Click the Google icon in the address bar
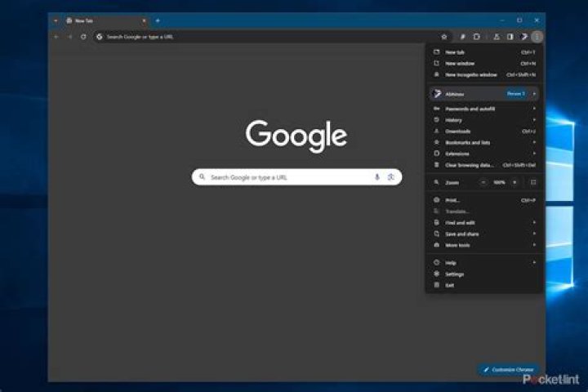Image resolution: width=588 pixels, height=392 pixels. 100,37
